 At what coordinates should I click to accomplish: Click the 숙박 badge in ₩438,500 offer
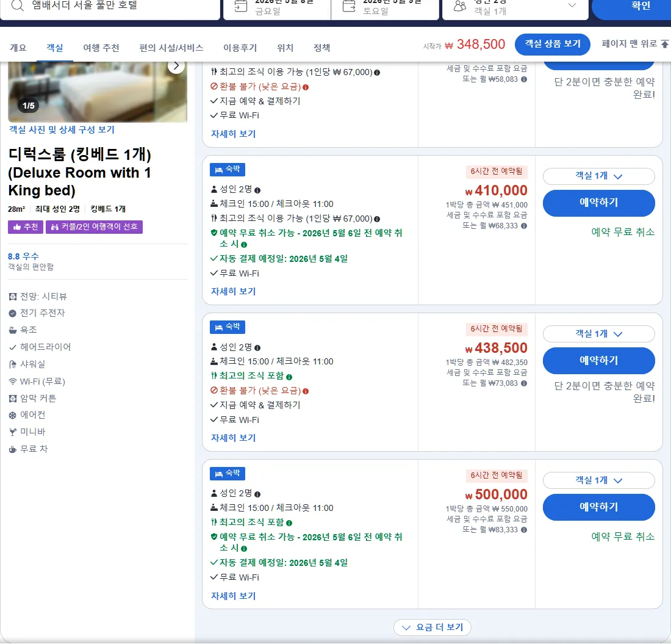pyautogui.click(x=228, y=327)
